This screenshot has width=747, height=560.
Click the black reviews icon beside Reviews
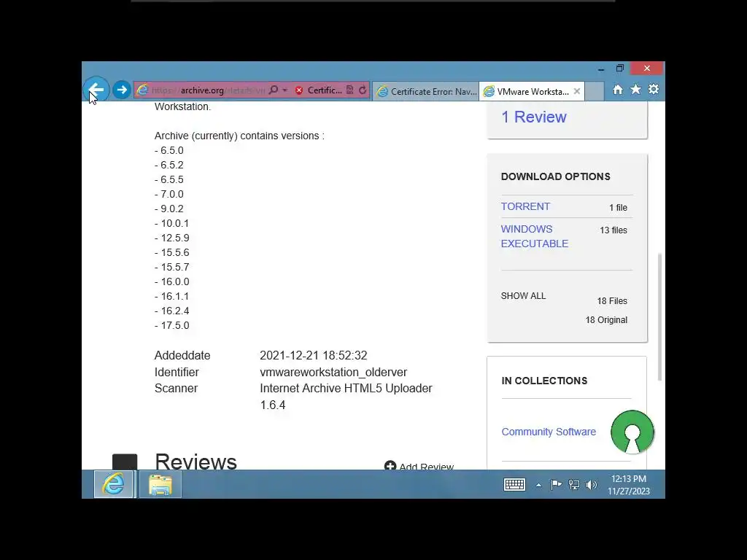(x=125, y=462)
